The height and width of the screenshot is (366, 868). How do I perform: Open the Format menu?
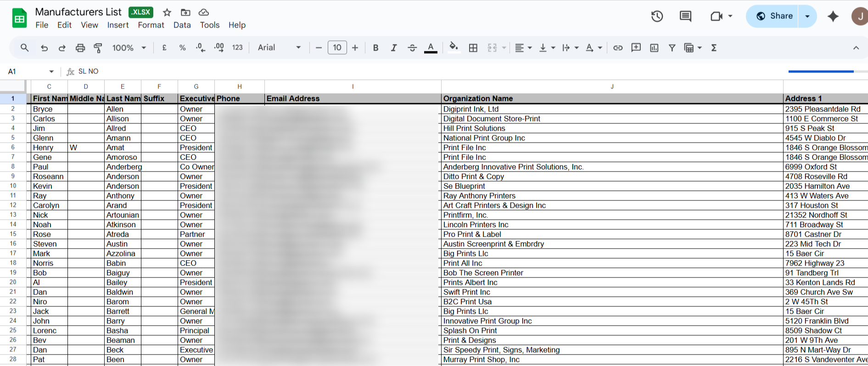pyautogui.click(x=151, y=25)
